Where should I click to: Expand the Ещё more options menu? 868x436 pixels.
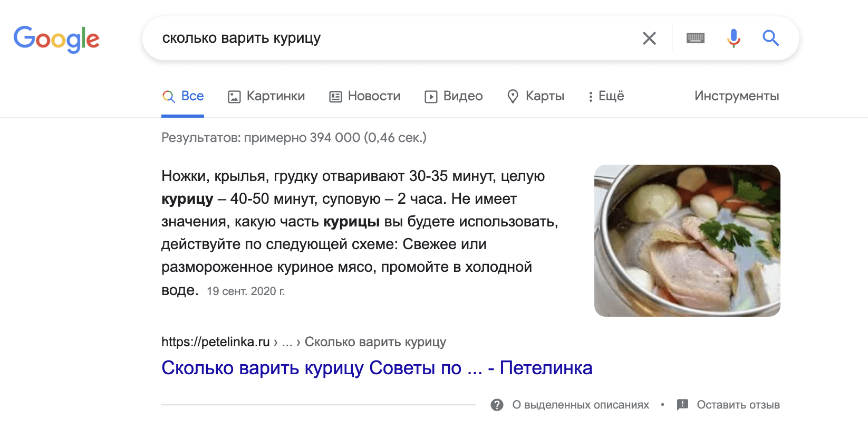coord(606,96)
